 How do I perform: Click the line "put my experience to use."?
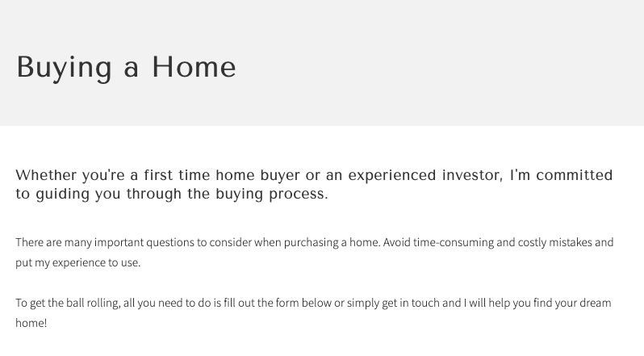78,263
